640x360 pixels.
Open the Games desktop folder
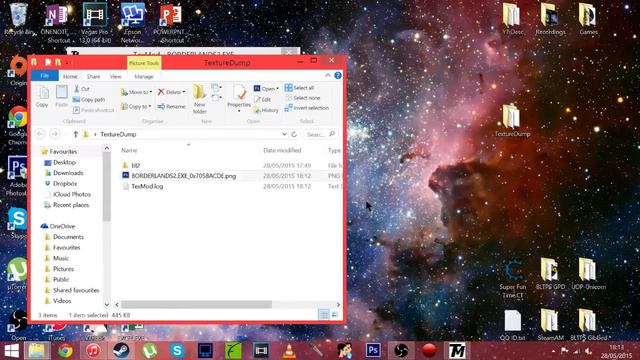click(588, 19)
